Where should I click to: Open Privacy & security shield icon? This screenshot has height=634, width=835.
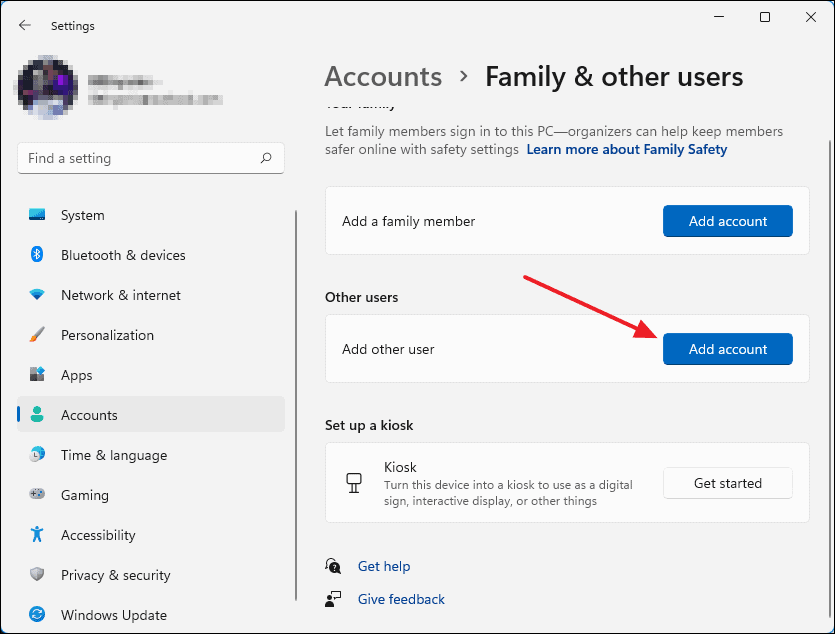[x=37, y=574]
